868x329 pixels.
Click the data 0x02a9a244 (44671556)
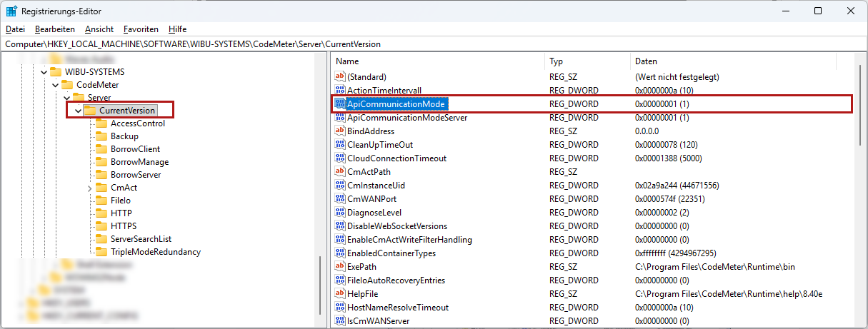(x=677, y=186)
